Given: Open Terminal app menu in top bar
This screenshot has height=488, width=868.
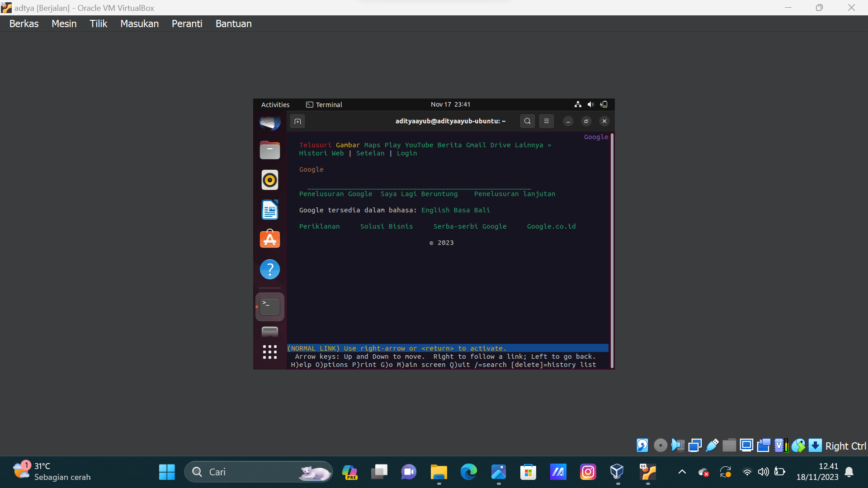Looking at the screenshot, I should tap(324, 104).
